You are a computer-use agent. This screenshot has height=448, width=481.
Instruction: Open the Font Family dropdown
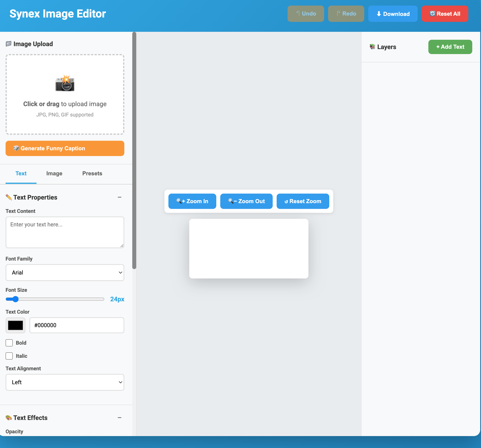point(65,272)
